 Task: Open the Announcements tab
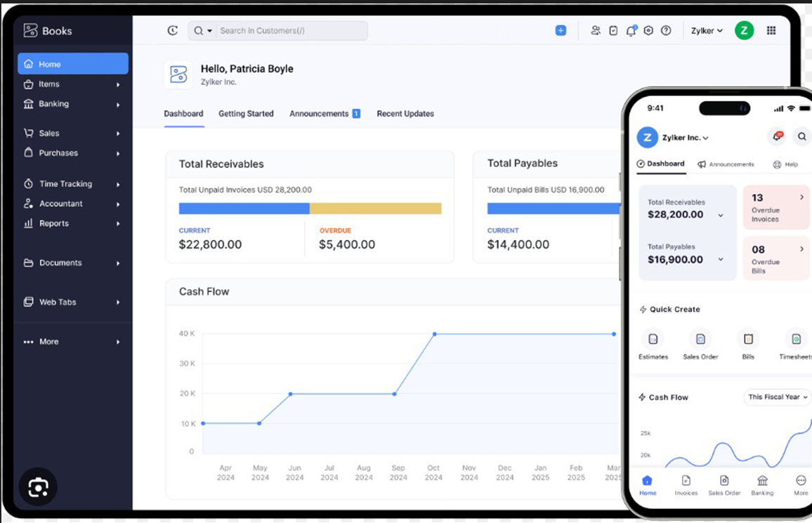pyautogui.click(x=320, y=114)
